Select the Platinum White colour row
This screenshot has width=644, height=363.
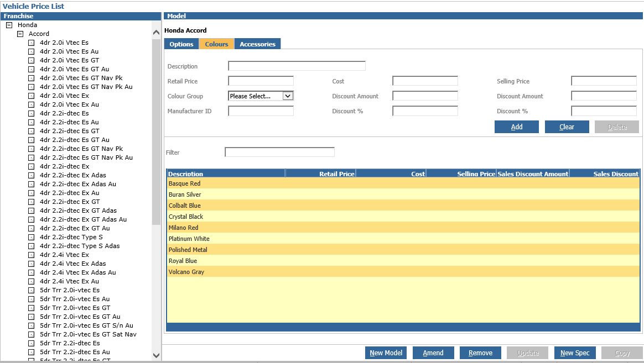[x=403, y=239]
